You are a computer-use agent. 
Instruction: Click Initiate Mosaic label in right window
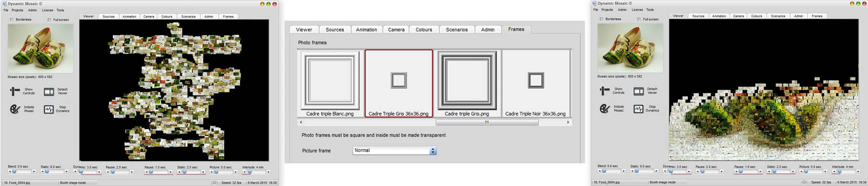619,108
